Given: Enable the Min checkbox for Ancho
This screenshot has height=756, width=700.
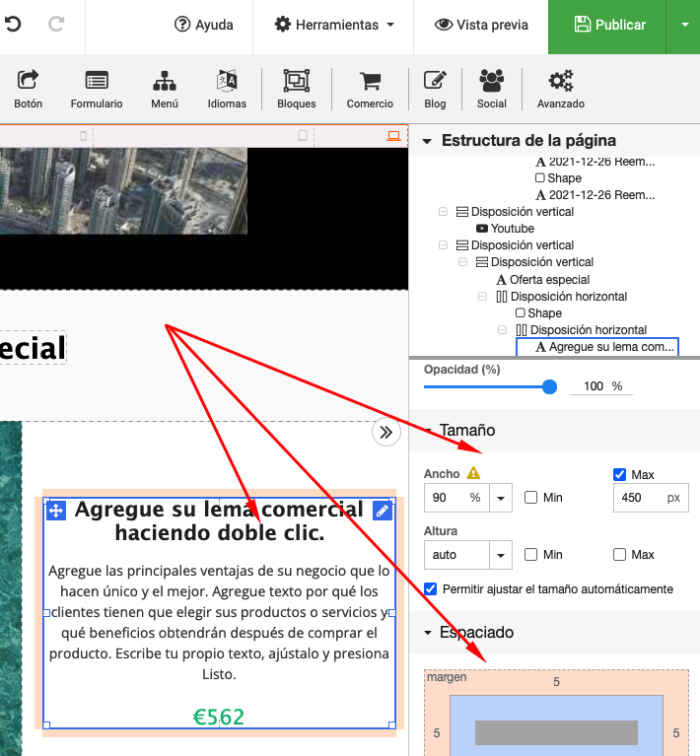Looking at the screenshot, I should pyautogui.click(x=531, y=498).
